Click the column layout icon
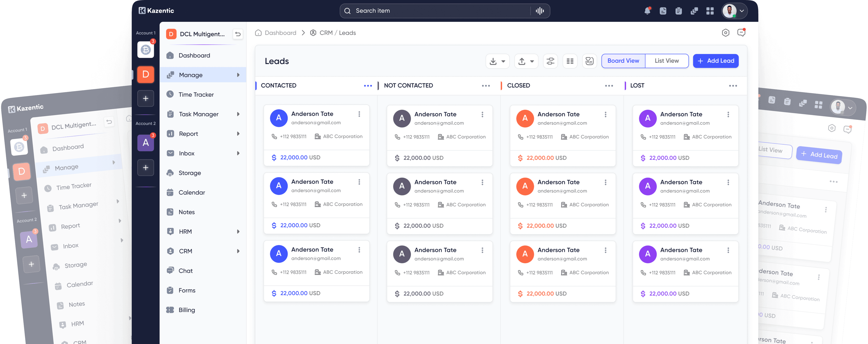Viewport: 868px width, 344px height. pyautogui.click(x=570, y=61)
